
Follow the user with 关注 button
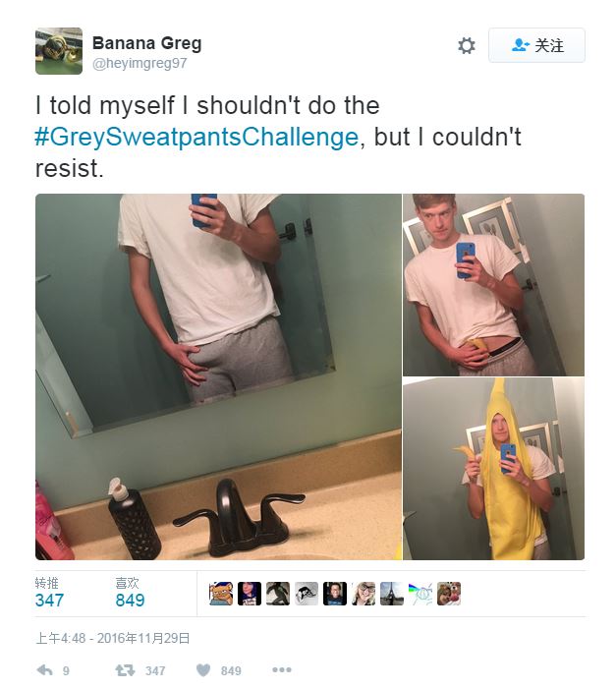tap(536, 45)
